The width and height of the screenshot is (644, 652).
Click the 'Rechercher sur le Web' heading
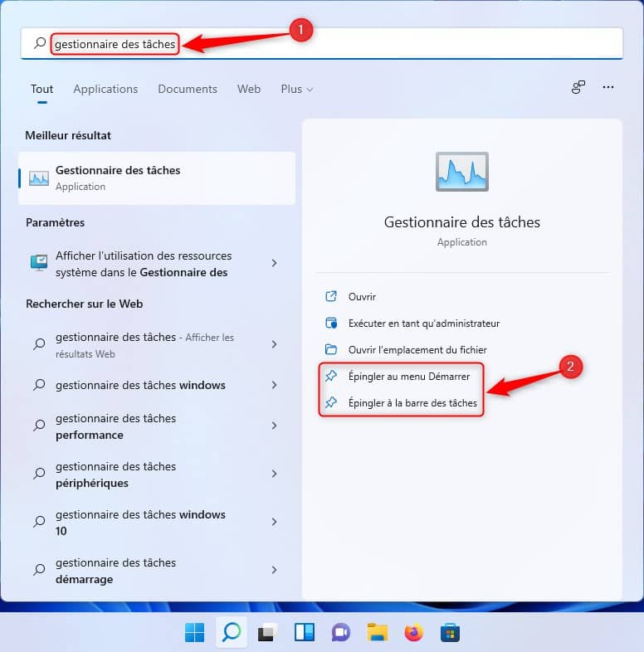(85, 304)
